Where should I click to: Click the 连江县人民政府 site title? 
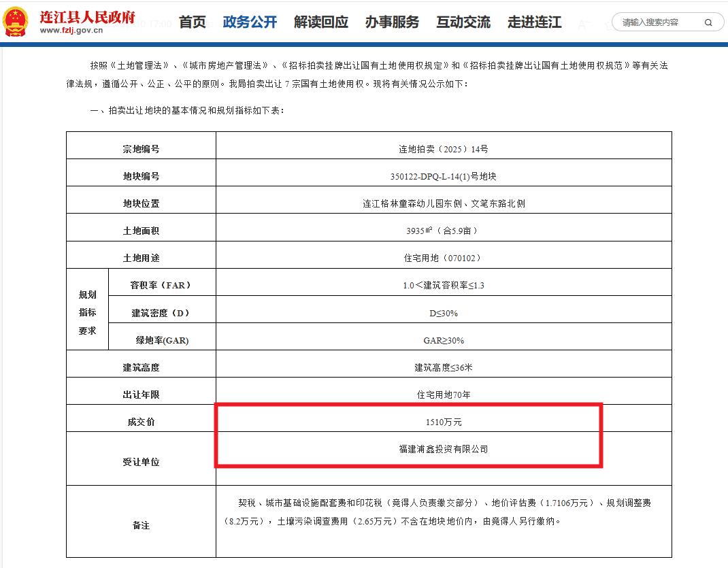[x=87, y=16]
